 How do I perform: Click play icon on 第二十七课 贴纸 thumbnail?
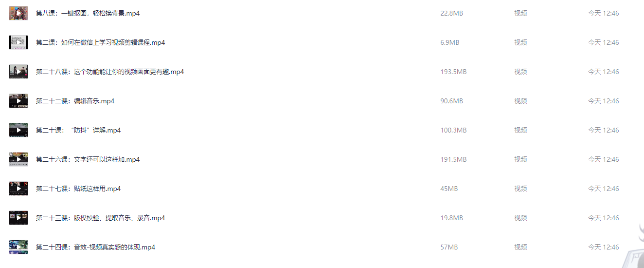pos(18,189)
